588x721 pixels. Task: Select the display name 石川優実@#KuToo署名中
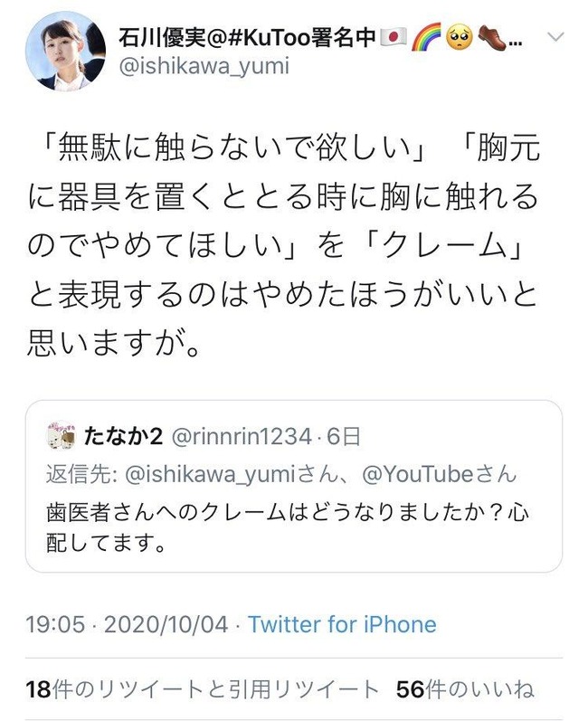point(247,37)
